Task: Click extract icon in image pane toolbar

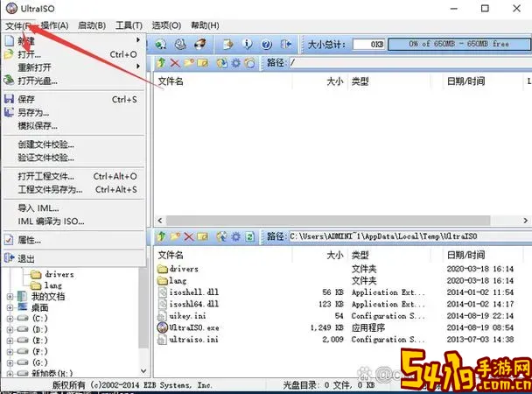Action: 222,63
